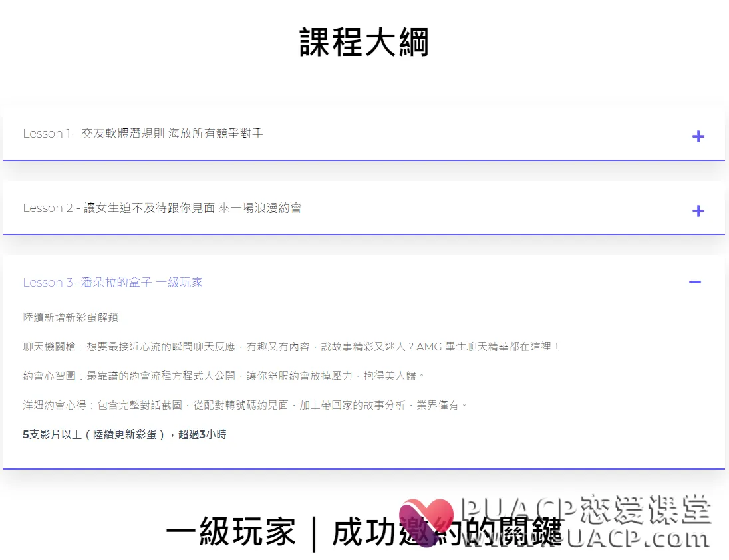The height and width of the screenshot is (560, 729).
Task: Click the 一級玩家 bottom heading text
Action: pyautogui.click(x=231, y=531)
